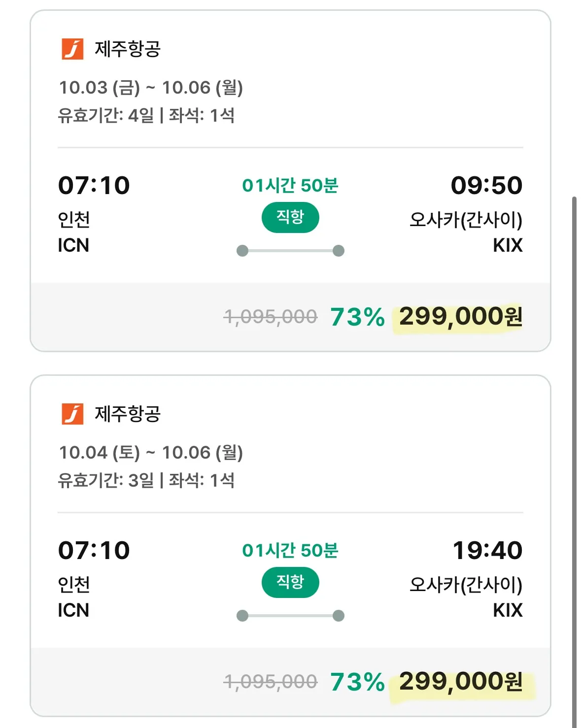Click the 10.03 (금) ~ 10.06 (월) date range

pos(151,88)
